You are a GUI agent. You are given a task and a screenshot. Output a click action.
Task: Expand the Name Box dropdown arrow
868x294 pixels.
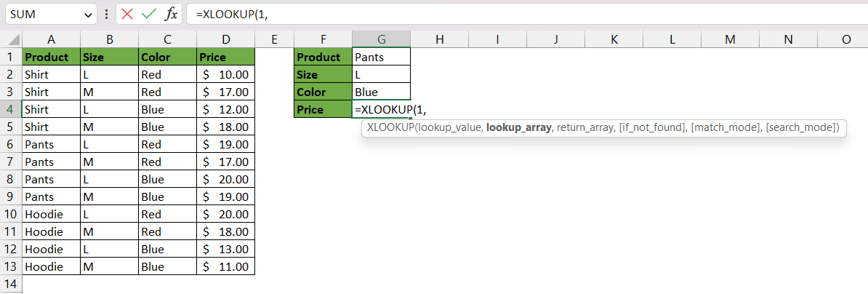click(x=88, y=15)
